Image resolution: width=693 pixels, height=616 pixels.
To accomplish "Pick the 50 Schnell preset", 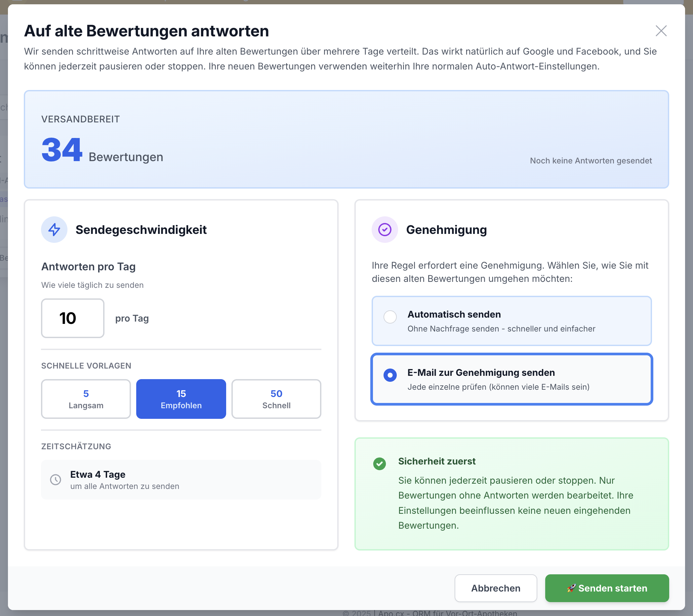I will pos(276,399).
